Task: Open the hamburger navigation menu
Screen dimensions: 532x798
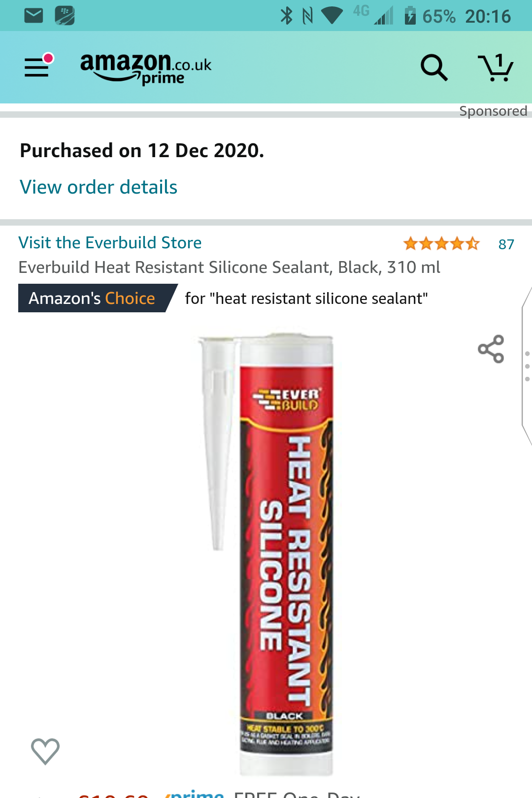Action: [37, 66]
